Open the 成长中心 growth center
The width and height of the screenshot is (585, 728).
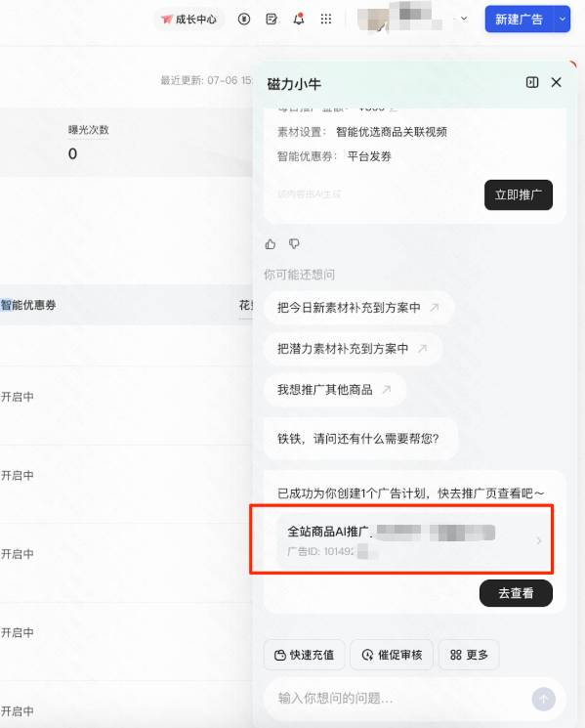pos(188,19)
